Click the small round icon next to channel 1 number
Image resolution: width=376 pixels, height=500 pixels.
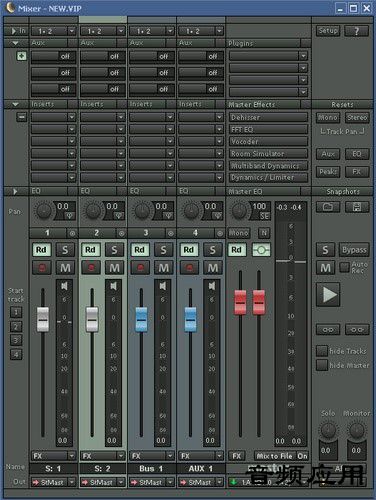point(72,233)
